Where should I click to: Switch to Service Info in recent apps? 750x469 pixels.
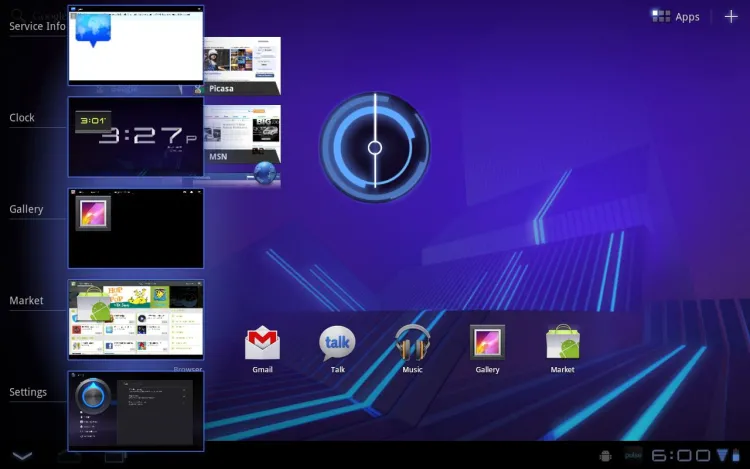(x=135, y=46)
